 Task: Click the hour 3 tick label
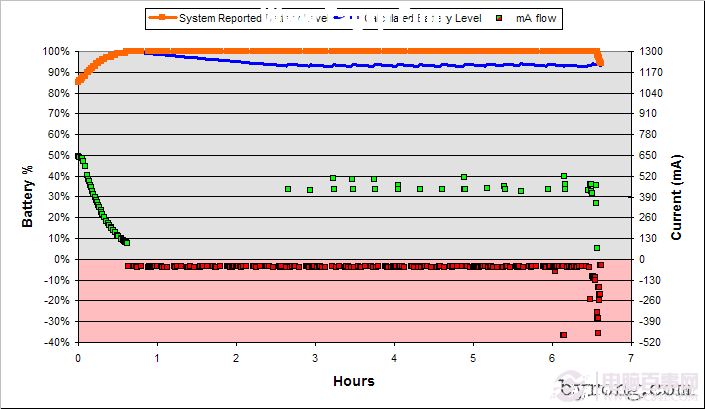pos(315,358)
